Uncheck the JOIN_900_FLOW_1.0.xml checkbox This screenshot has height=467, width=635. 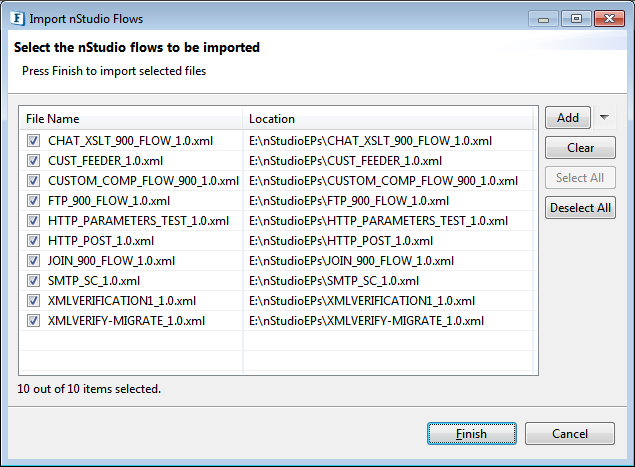33,260
